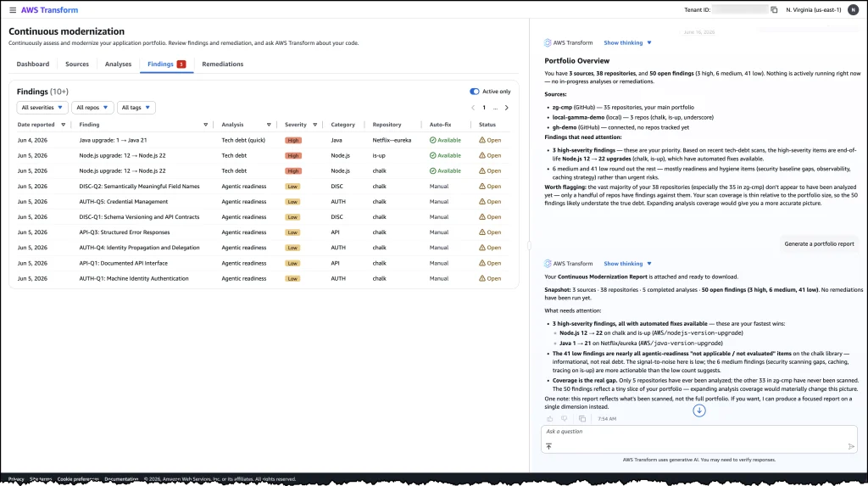Viewport: 868px width, 486px height.
Task: Click the AWS Transform home link
Action: (x=49, y=10)
